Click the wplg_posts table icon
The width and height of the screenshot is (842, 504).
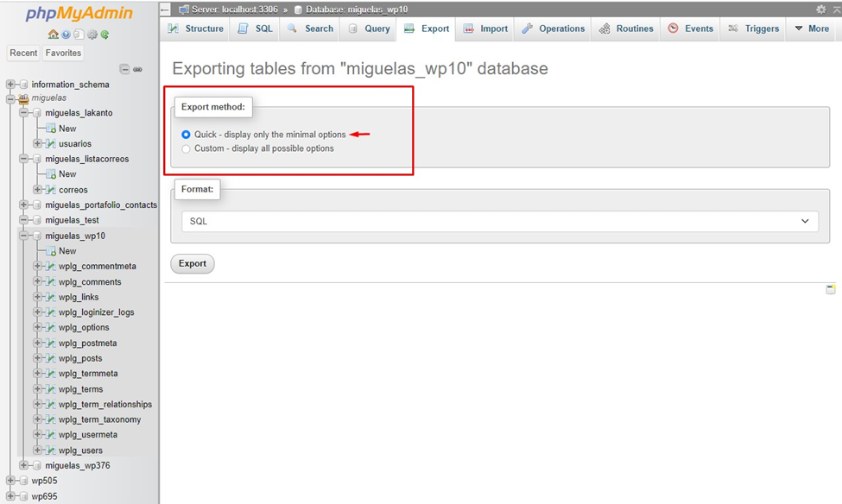(51, 358)
